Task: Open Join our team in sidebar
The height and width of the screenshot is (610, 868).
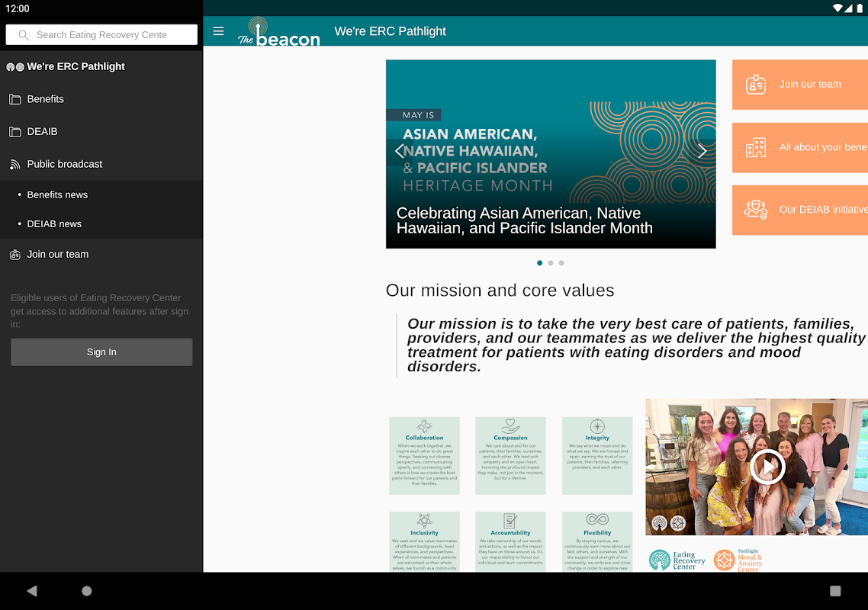Action: click(x=101, y=255)
